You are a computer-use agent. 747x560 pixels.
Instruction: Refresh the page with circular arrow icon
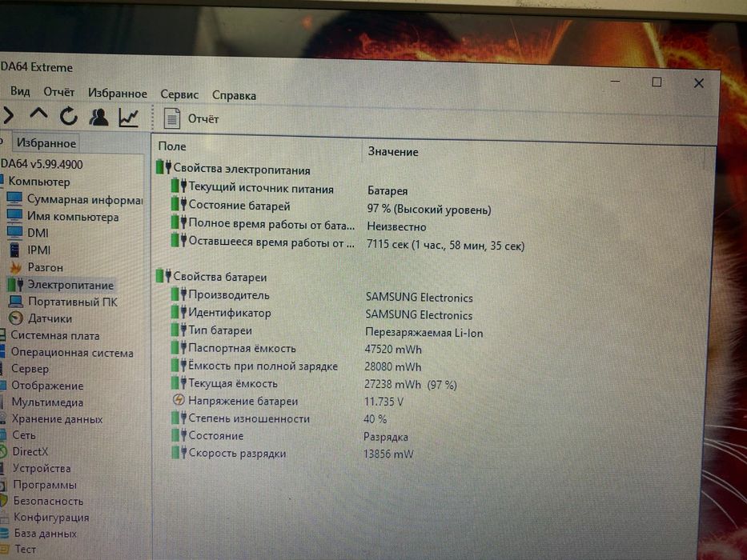tap(69, 116)
